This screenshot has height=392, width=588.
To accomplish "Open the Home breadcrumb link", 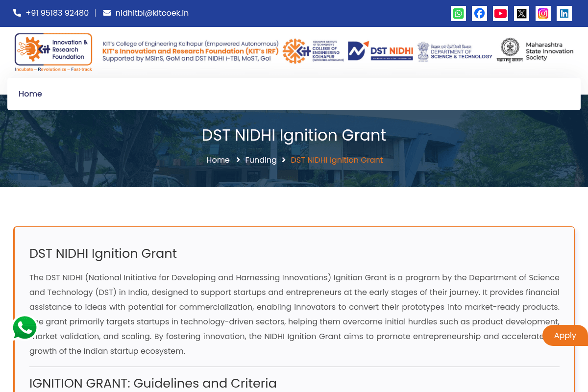I will coord(218,160).
